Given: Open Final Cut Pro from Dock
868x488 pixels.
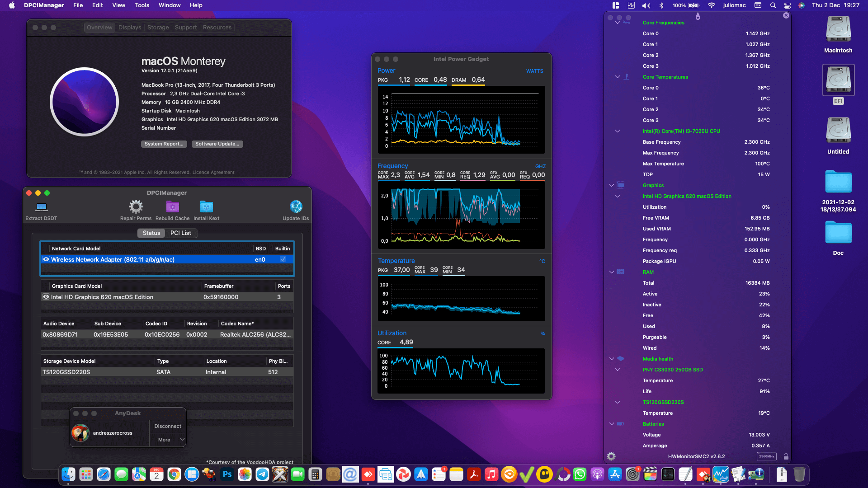Looking at the screenshot, I should (650, 474).
